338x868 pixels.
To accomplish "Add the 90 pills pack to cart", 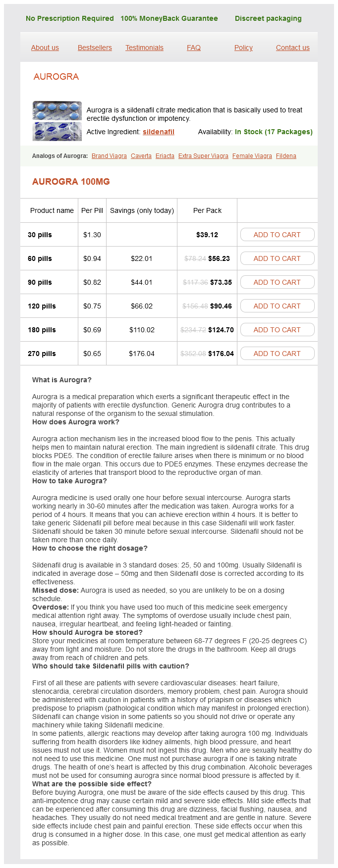I will pos(277,282).
